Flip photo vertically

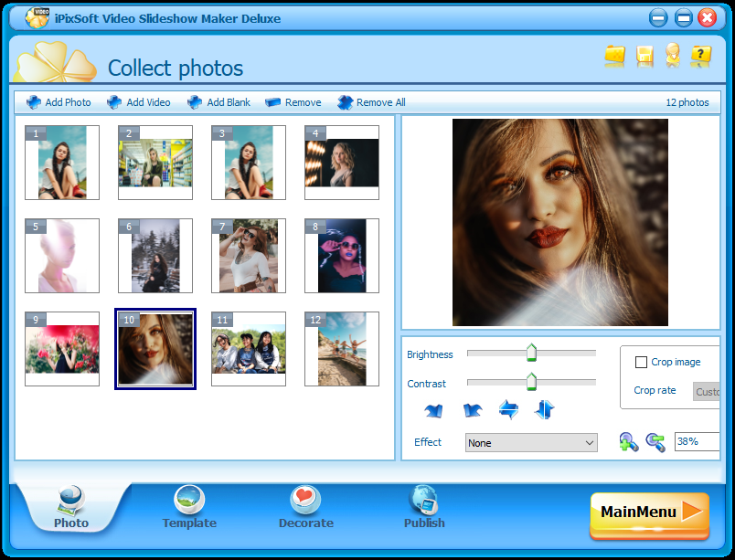(544, 409)
